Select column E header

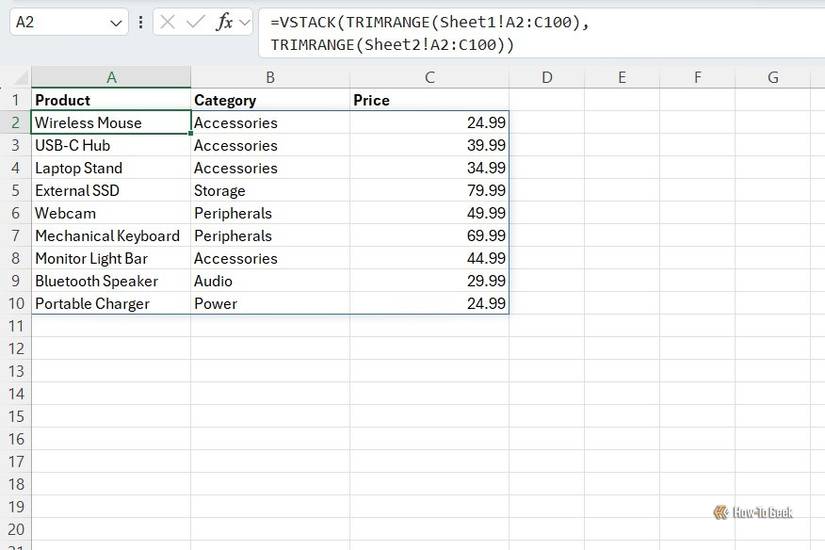coord(622,77)
